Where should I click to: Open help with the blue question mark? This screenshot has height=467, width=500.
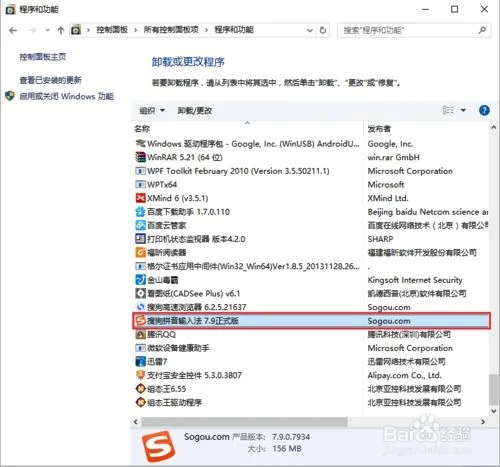click(484, 110)
